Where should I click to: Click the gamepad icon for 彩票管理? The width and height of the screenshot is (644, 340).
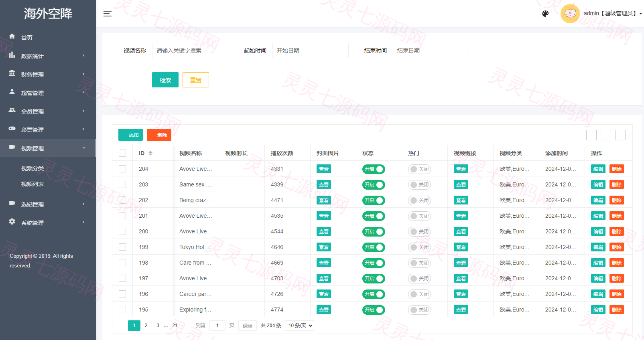pyautogui.click(x=12, y=129)
